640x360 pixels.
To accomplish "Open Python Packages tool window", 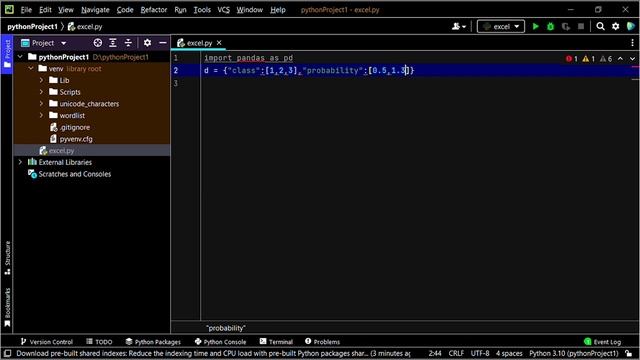I will click(153, 342).
